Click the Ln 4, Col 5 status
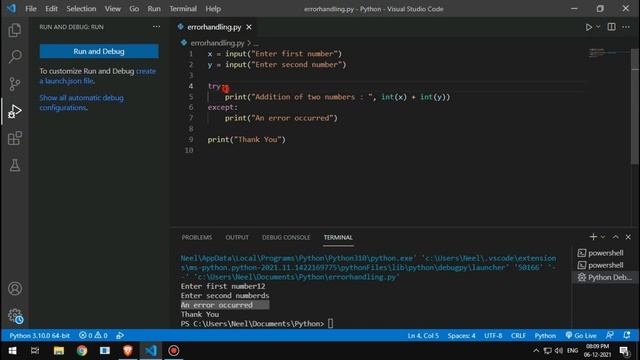The width and height of the screenshot is (640, 360). pos(423,336)
